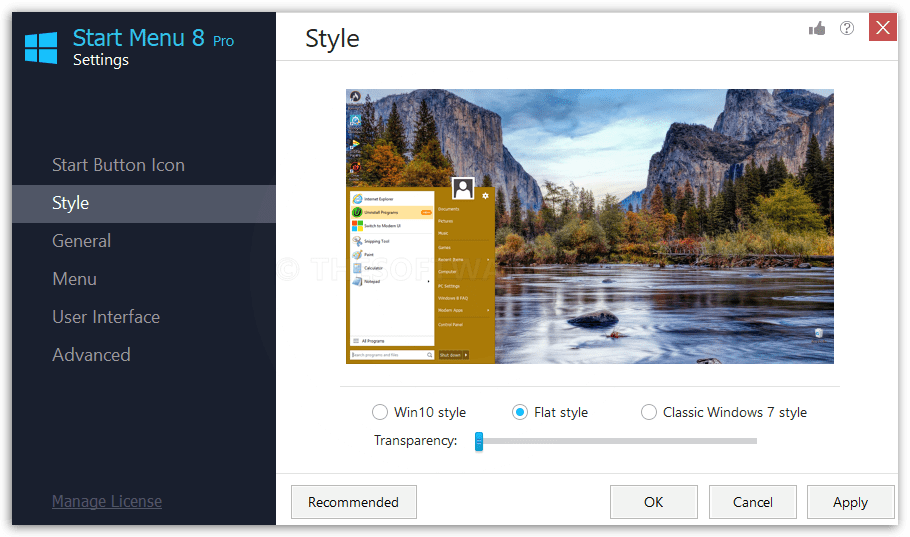Click the Transparency slider handle

479,441
